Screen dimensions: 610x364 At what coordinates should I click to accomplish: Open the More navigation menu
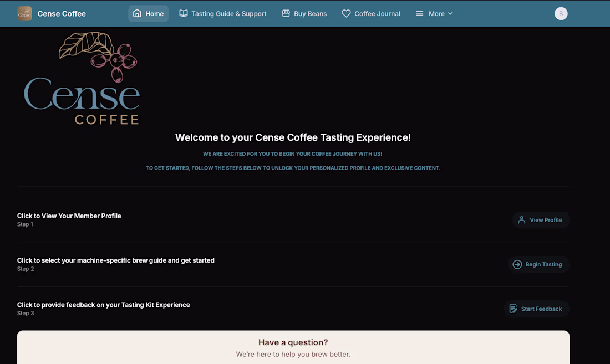tap(434, 13)
